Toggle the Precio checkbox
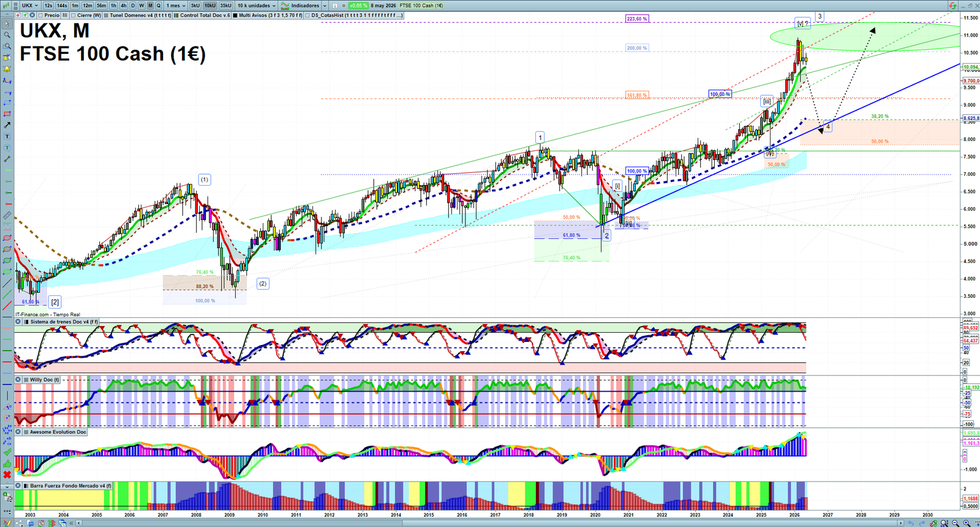 pyautogui.click(x=40, y=15)
